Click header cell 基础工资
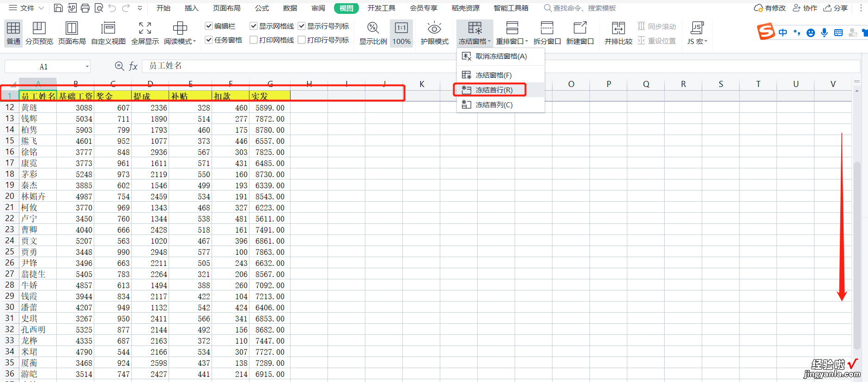This screenshot has height=382, width=868. (x=75, y=96)
